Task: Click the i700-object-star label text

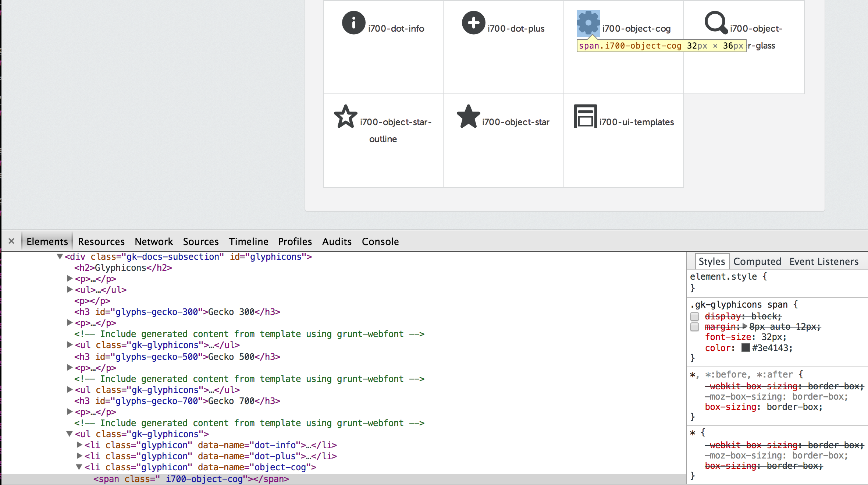Action: tap(516, 122)
